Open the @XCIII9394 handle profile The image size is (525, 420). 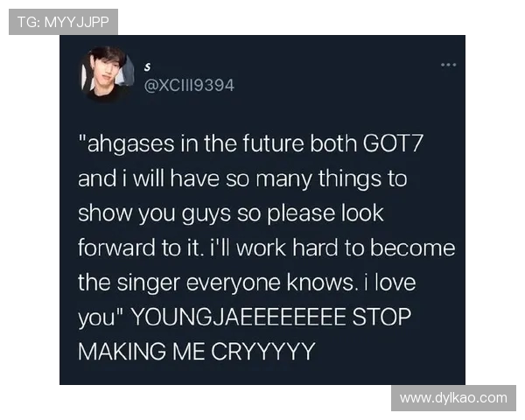coord(189,86)
